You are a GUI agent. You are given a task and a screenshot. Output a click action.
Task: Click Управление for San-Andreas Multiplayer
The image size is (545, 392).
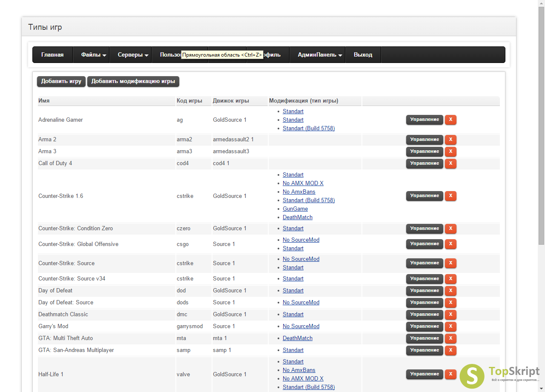point(425,350)
